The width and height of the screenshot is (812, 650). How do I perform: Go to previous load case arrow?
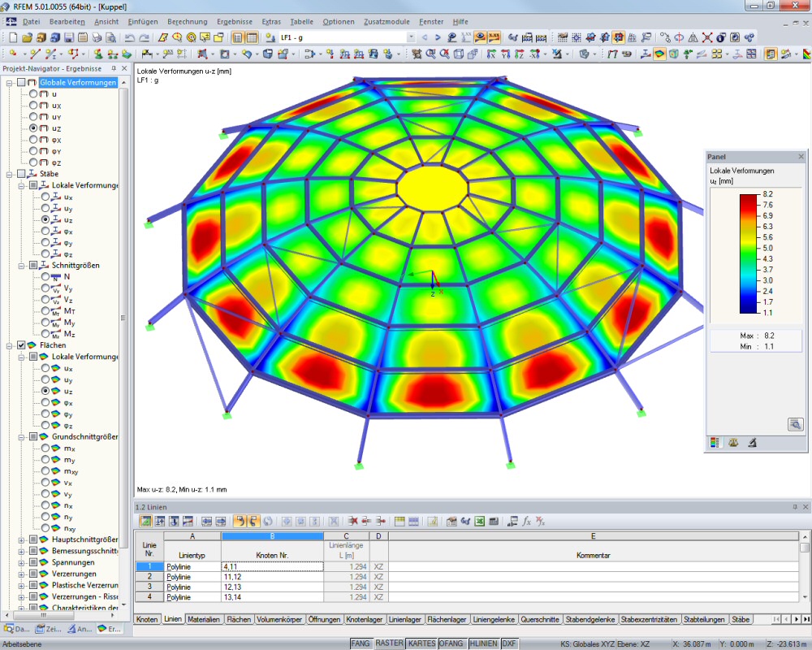pos(425,37)
